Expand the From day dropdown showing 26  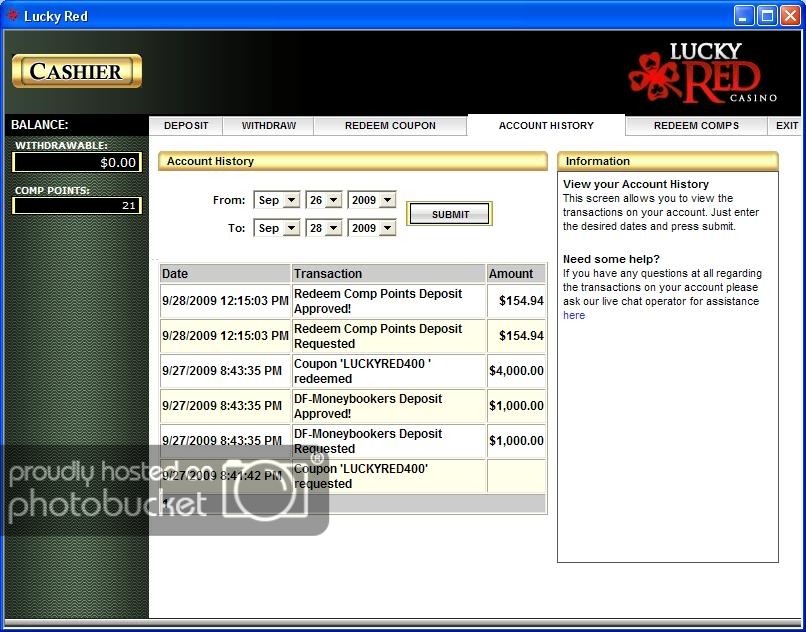[334, 200]
